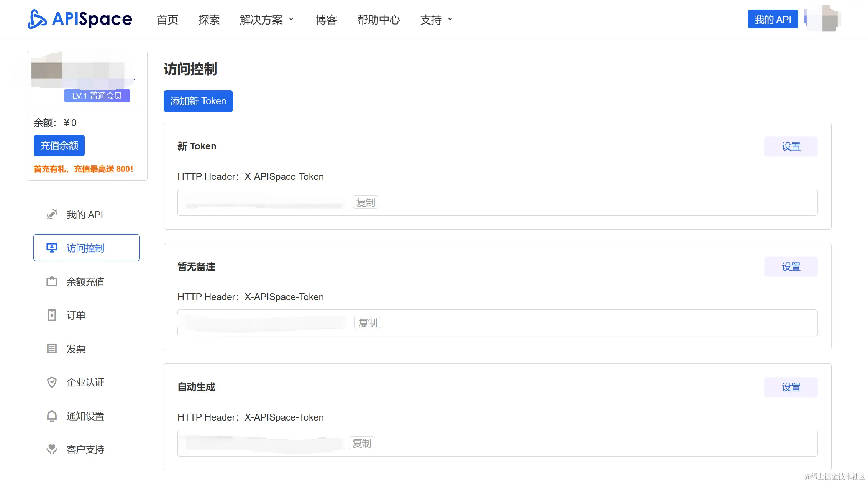Click the 新 Token value field
Screen dimensions: 868x483
(x=264, y=203)
